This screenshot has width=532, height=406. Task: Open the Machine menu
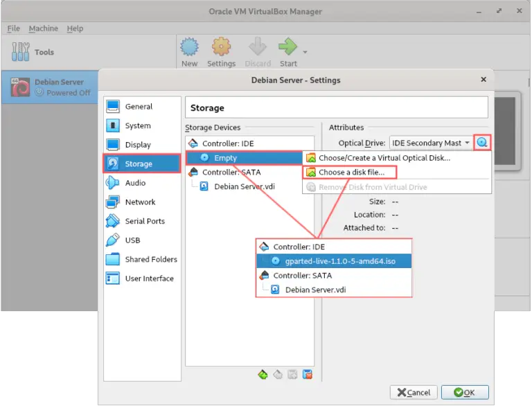[x=43, y=28]
